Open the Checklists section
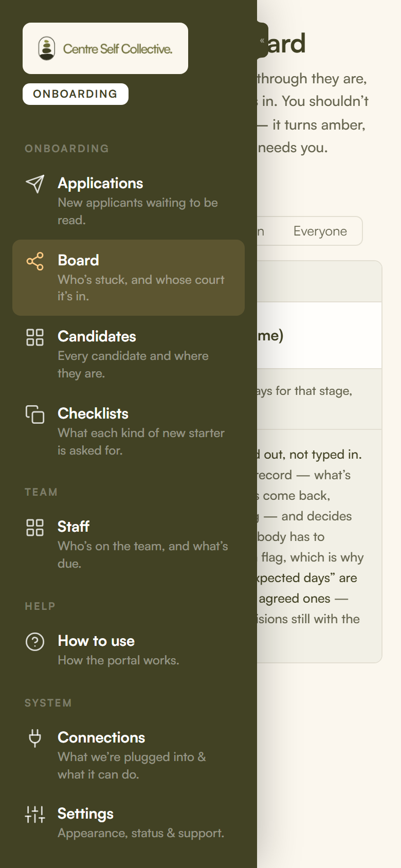The height and width of the screenshot is (868, 401). 129,431
